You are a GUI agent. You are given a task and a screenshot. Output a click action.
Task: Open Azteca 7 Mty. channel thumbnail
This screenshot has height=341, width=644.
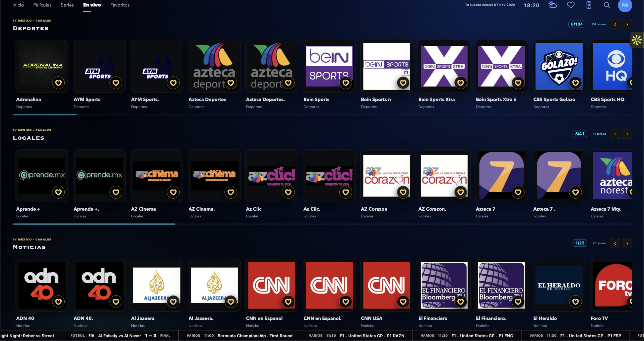coord(612,176)
